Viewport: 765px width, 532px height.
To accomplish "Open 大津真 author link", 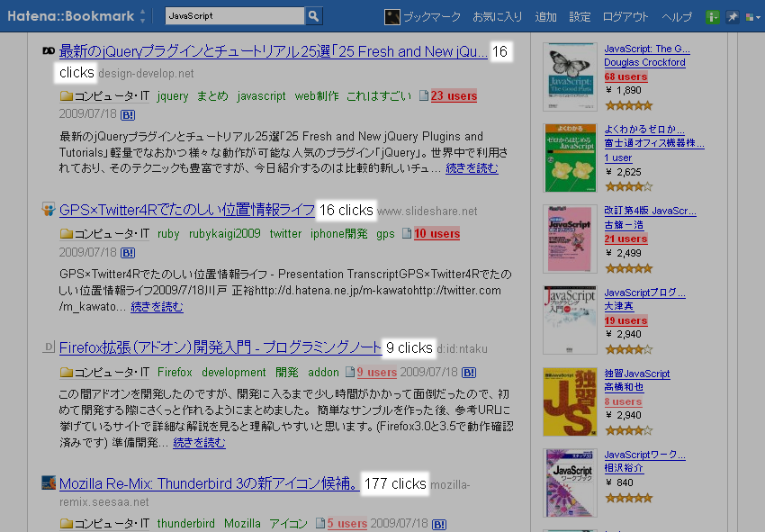I will click(618, 307).
